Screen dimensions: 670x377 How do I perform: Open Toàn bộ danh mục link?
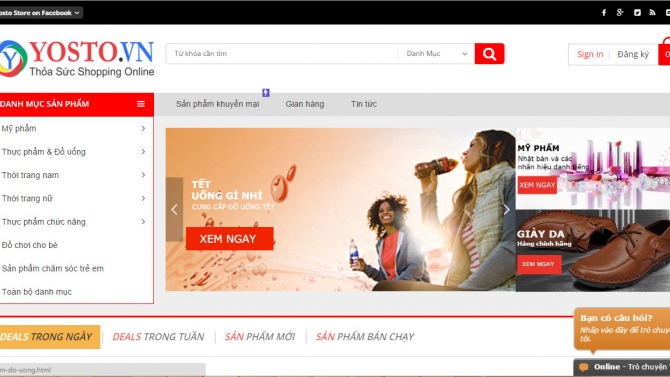tap(37, 292)
